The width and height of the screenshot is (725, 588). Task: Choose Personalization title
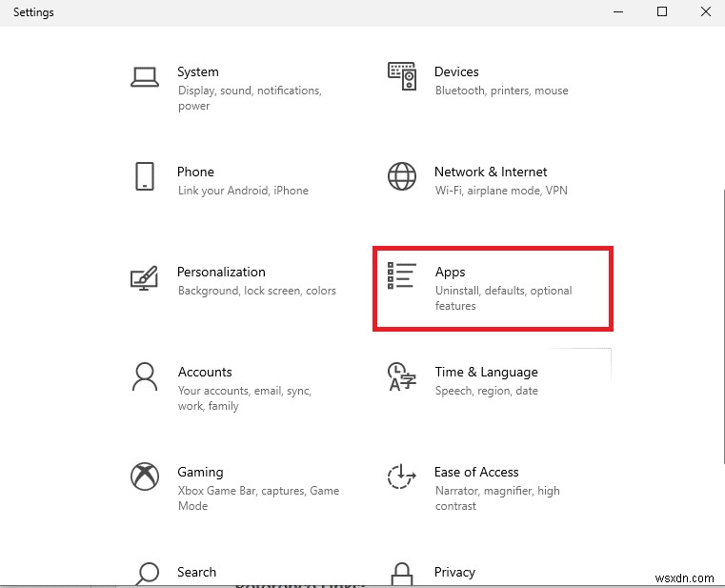(x=221, y=272)
